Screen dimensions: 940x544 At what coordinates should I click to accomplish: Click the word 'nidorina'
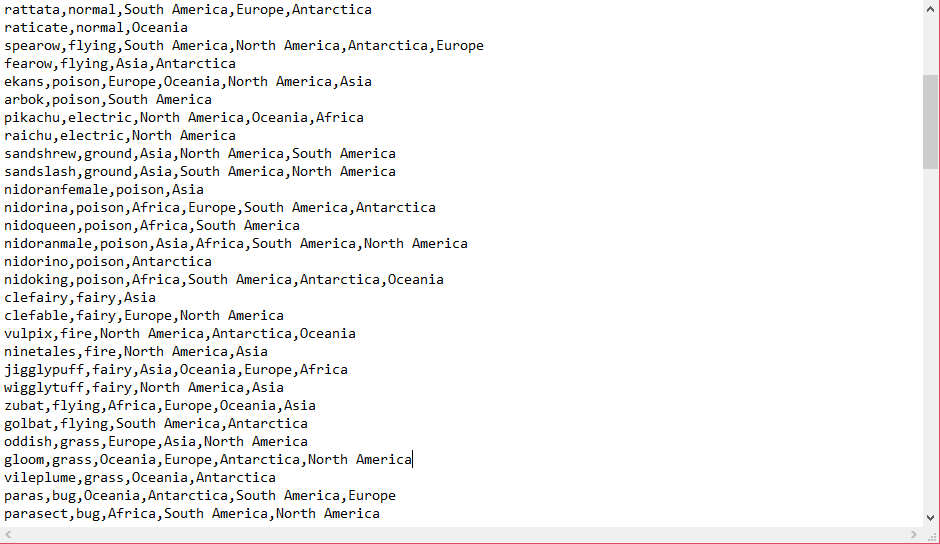[36, 208]
